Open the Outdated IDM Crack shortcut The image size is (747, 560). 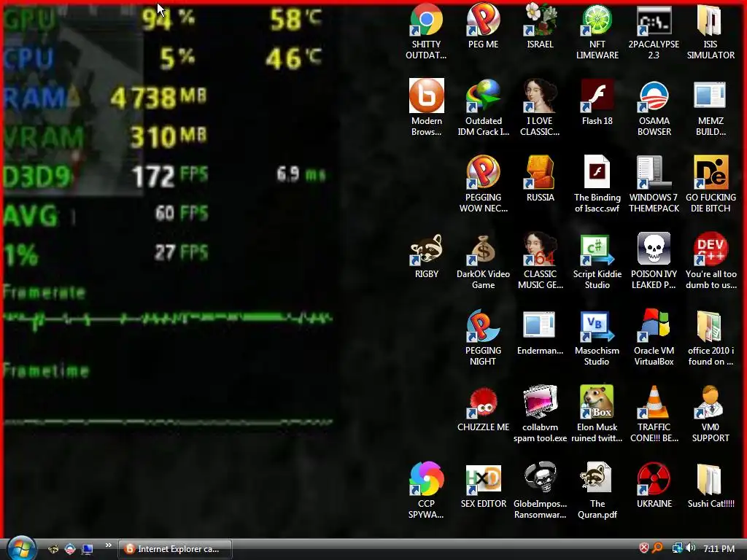[x=483, y=96]
